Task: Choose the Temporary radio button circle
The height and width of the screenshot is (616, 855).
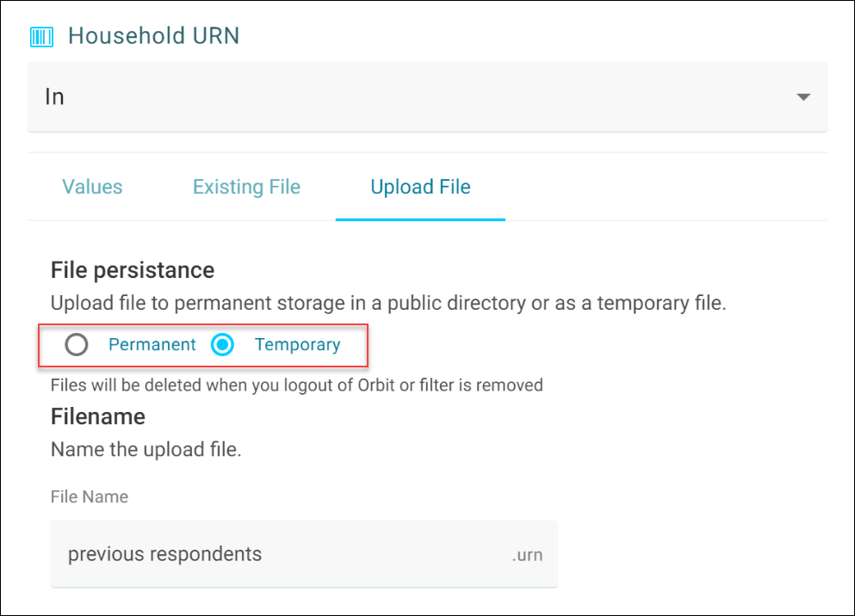Action: (222, 344)
